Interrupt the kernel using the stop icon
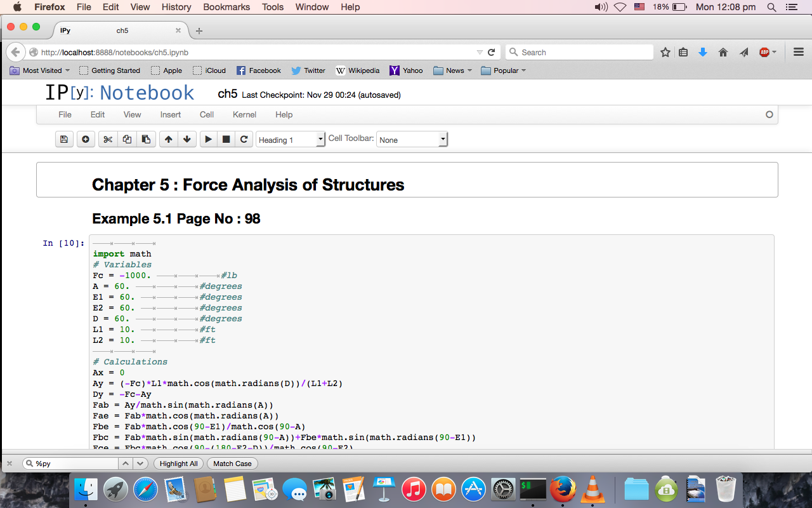812x508 pixels. pos(226,140)
